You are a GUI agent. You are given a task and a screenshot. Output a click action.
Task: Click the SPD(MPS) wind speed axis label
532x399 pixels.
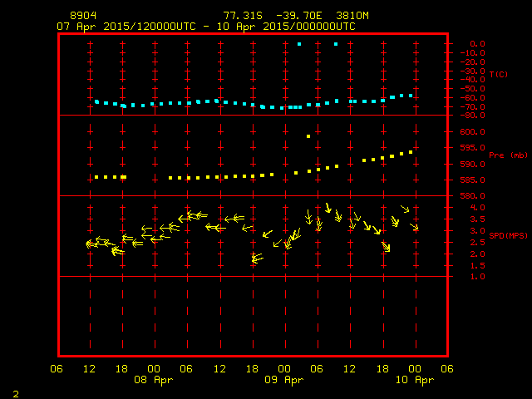(508, 235)
